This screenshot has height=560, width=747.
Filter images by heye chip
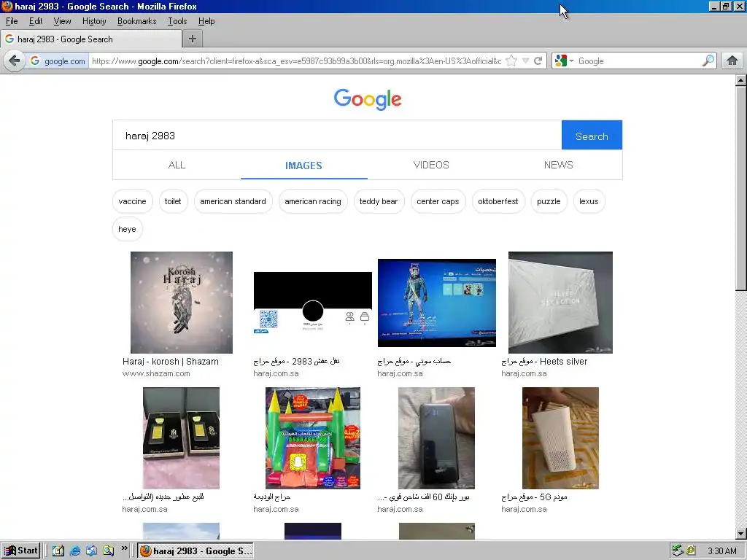click(127, 229)
